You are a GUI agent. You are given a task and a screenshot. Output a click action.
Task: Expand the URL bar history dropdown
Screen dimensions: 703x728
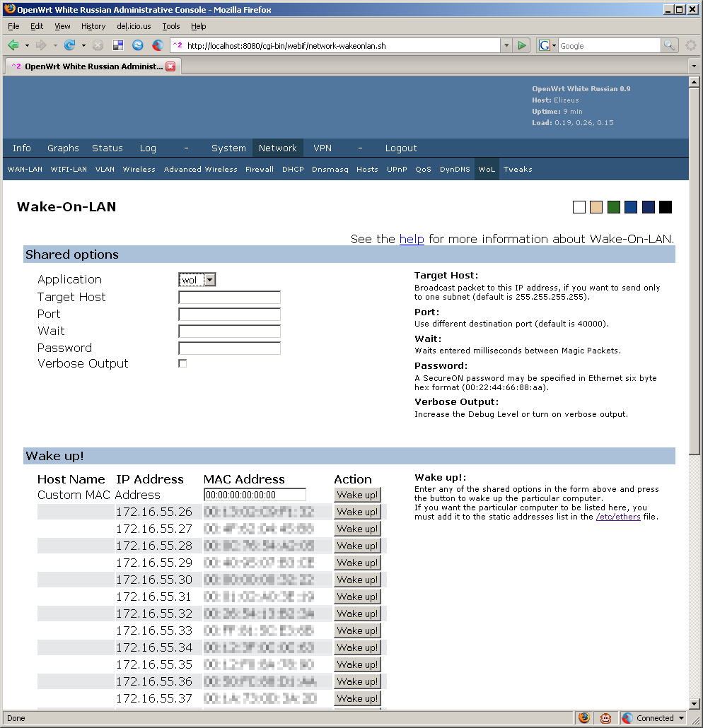tap(506, 45)
